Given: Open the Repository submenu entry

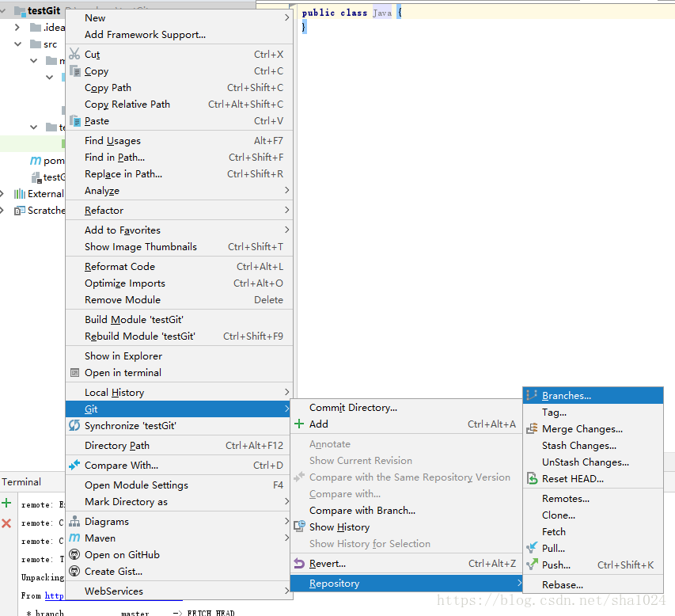Looking at the screenshot, I should pyautogui.click(x=406, y=584).
